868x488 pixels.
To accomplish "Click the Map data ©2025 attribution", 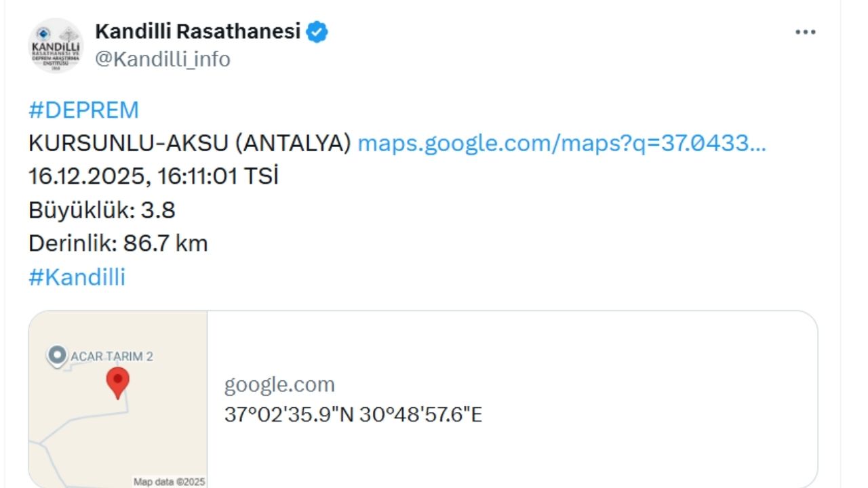I will pos(170,482).
